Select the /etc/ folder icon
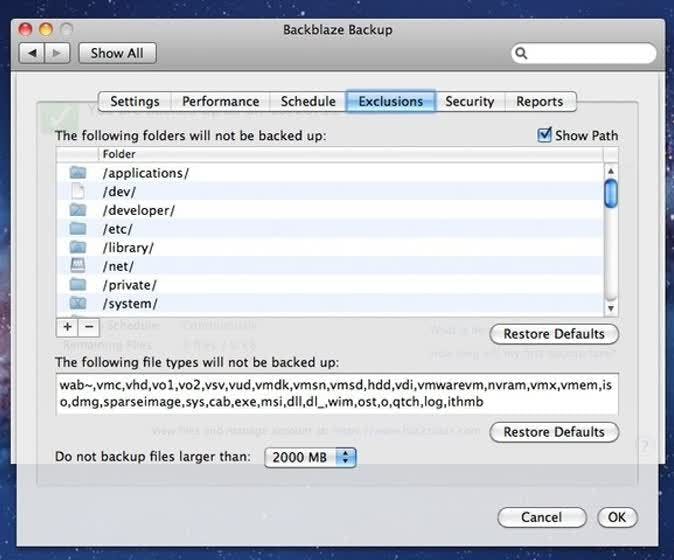The width and height of the screenshot is (674, 560). [x=78, y=229]
